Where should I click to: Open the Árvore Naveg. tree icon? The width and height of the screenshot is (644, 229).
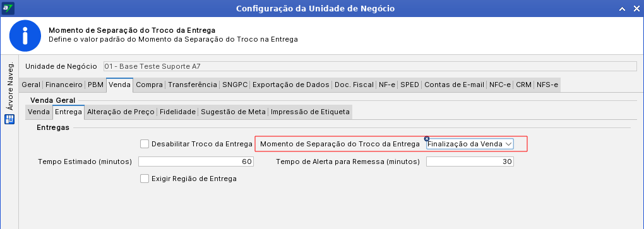tap(9, 119)
